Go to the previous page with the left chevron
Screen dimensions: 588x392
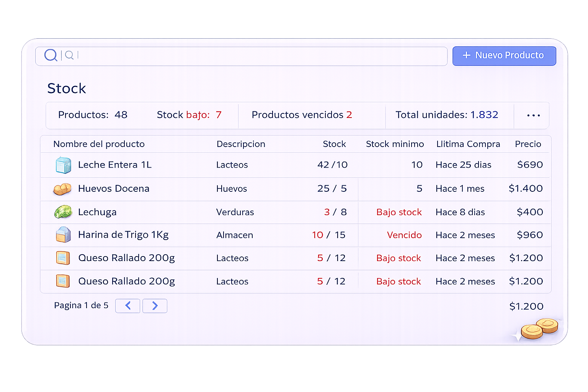click(x=128, y=306)
